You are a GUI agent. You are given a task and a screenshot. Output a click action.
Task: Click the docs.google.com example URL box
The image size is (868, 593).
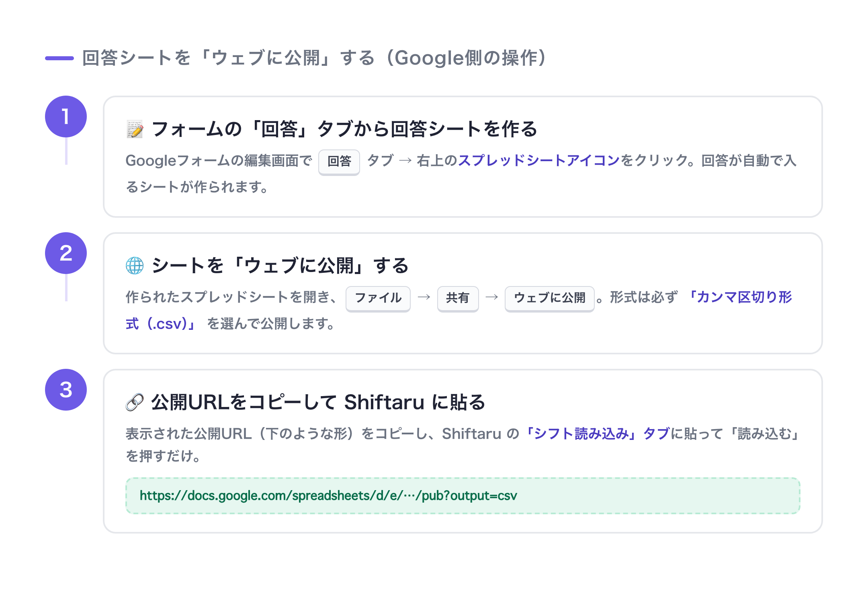point(463,496)
